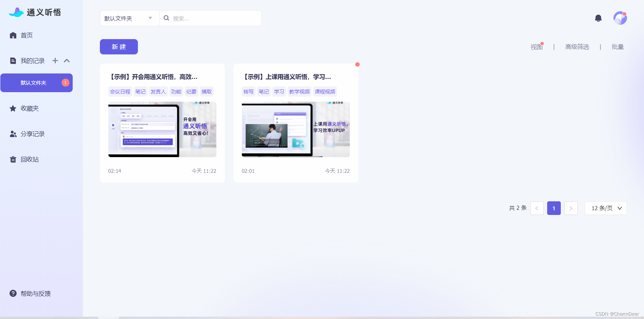Click the star icon for 收藏夹

[13, 108]
